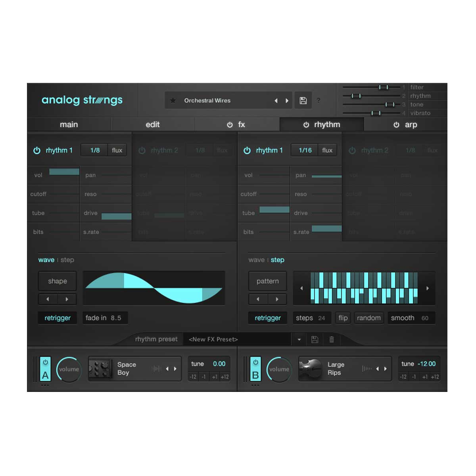Click the violin icon on the Large Rips slot
Viewport: 476px width, 476px height.
[311, 369]
